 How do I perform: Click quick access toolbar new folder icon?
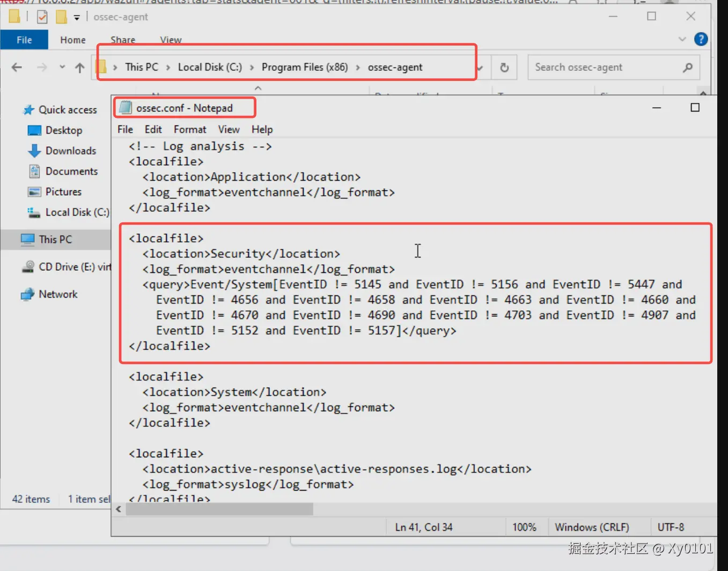[62, 17]
